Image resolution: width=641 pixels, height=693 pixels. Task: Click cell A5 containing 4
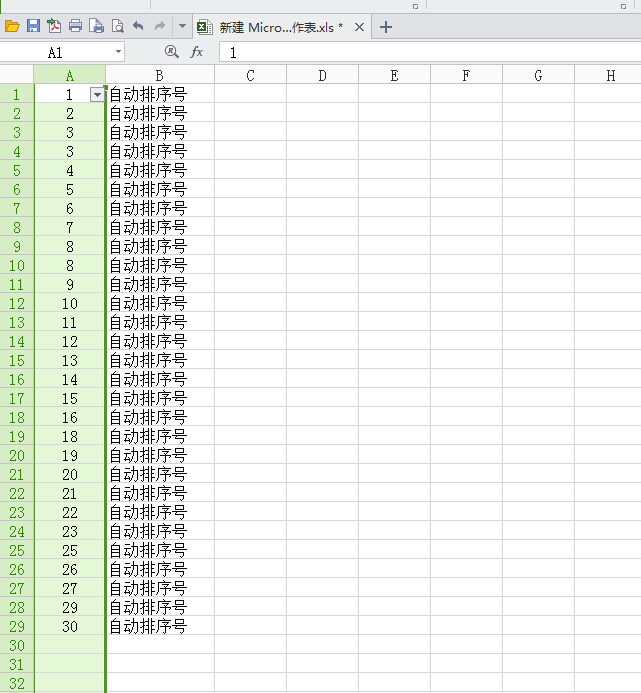coord(70,171)
